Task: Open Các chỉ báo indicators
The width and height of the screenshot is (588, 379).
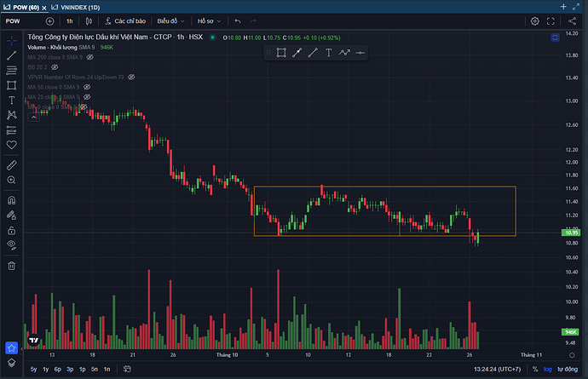Action: pyautogui.click(x=128, y=20)
